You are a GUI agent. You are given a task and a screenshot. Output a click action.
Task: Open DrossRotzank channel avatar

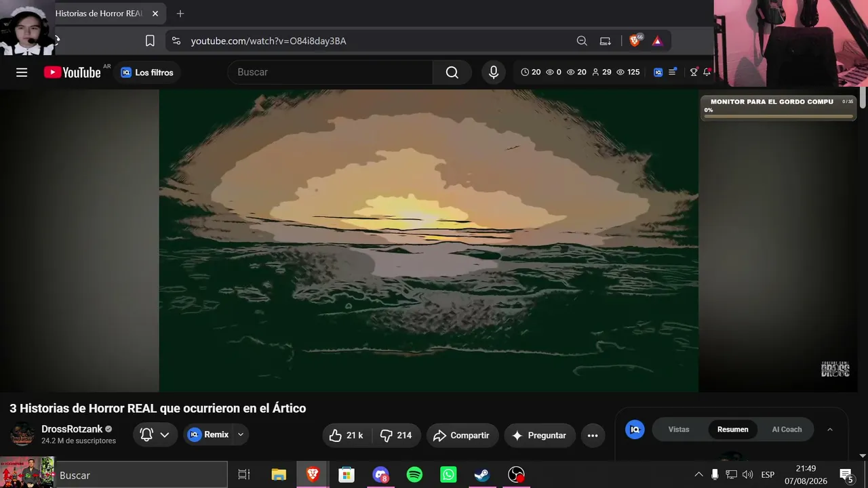click(x=22, y=434)
